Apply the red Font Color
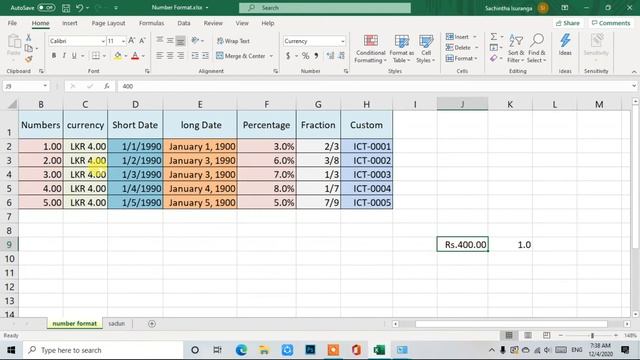The image size is (640, 360). click(x=135, y=56)
